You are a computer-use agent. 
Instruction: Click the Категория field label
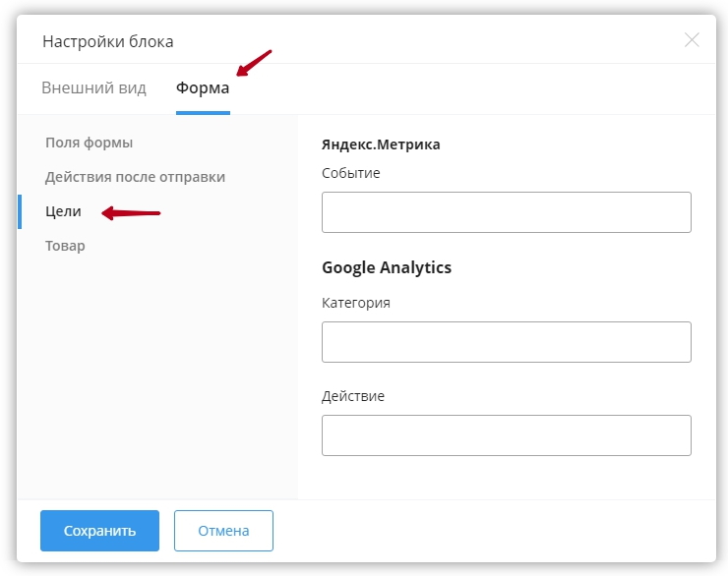355,303
